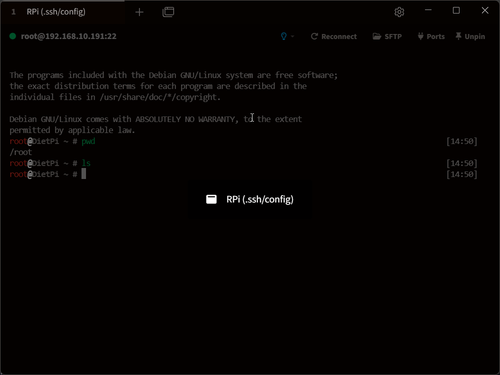Unpin the session toolbar
The height and width of the screenshot is (375, 500).
[x=470, y=36]
